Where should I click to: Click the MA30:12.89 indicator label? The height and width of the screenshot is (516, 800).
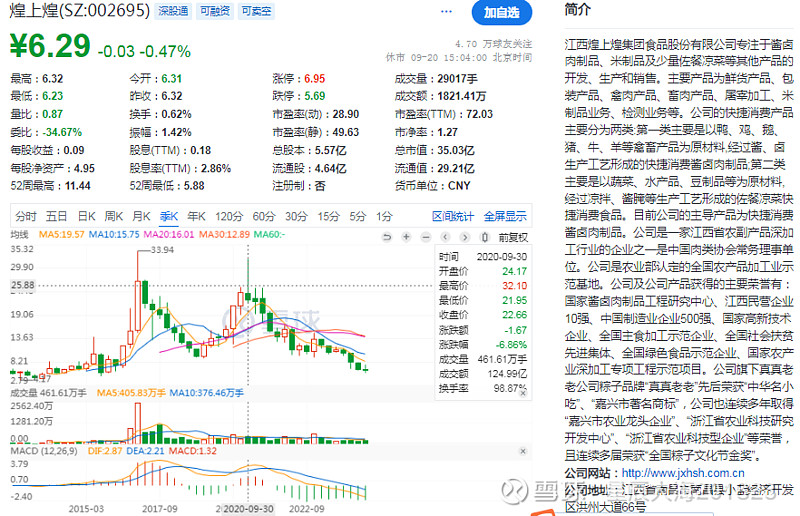point(224,234)
